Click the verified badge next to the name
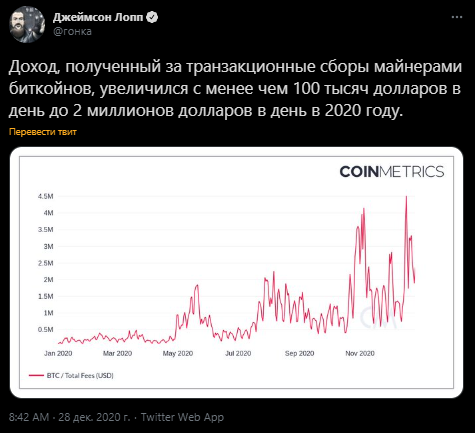475x433 pixels. [x=152, y=17]
